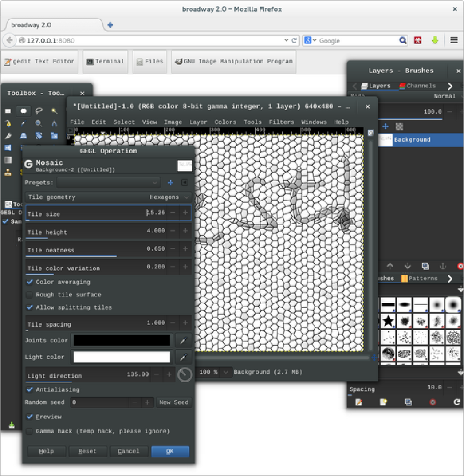The height and width of the screenshot is (476, 464).
Task: Save preset with the blue plus icon
Action: (x=170, y=183)
